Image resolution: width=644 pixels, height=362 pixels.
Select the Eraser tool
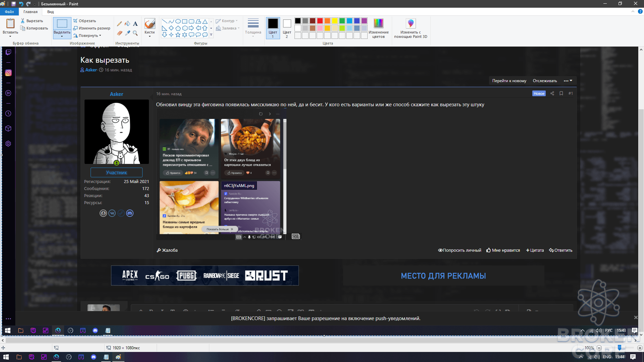coord(119,33)
